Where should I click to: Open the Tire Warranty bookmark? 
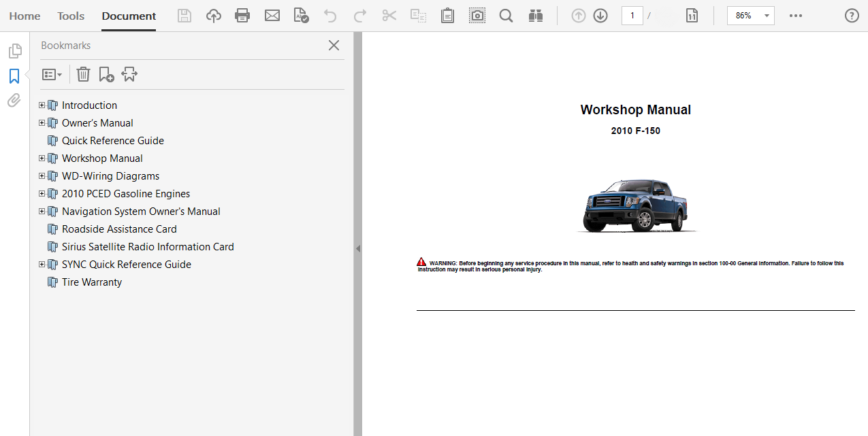[x=92, y=282]
